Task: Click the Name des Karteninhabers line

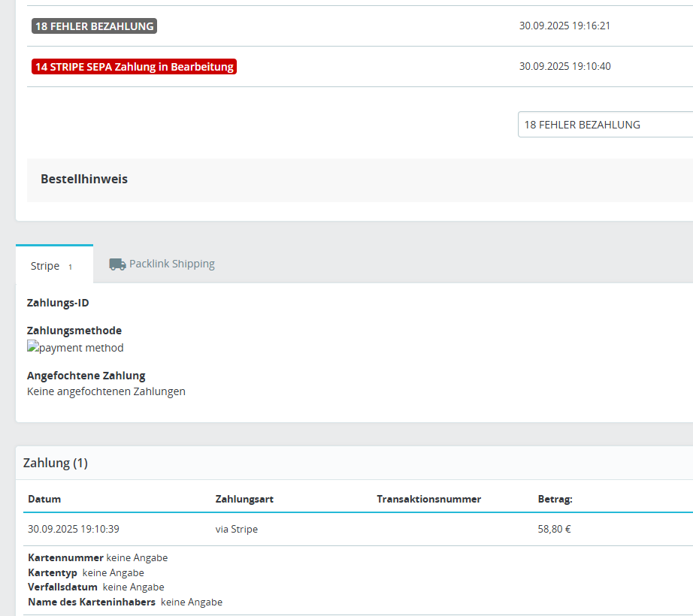Action: coord(125,602)
